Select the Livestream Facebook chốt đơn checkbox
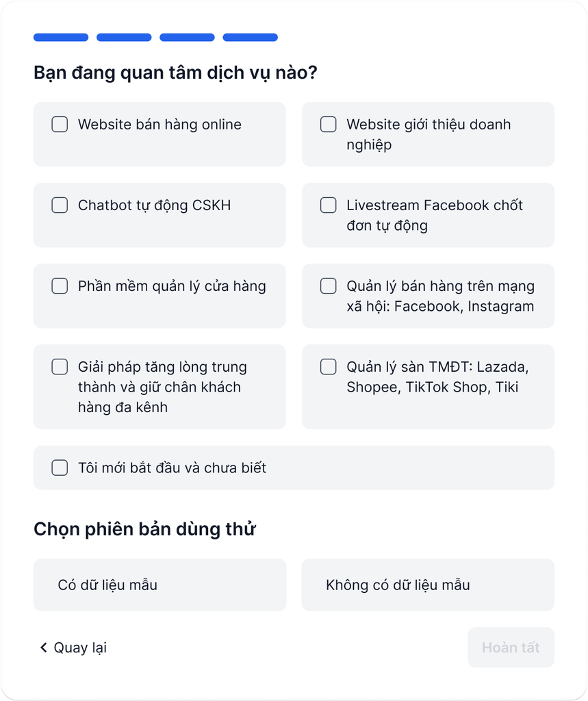This screenshot has height=701, width=588. pos(329,205)
